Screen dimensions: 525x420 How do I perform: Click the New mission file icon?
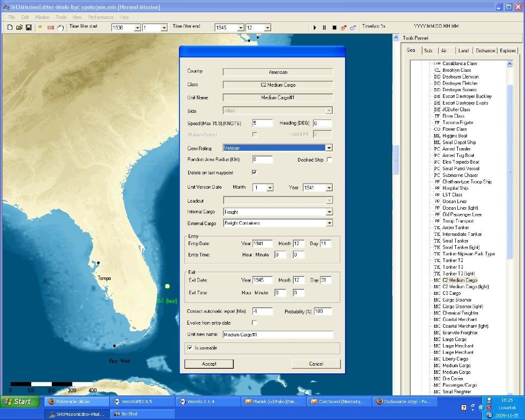tap(10, 27)
